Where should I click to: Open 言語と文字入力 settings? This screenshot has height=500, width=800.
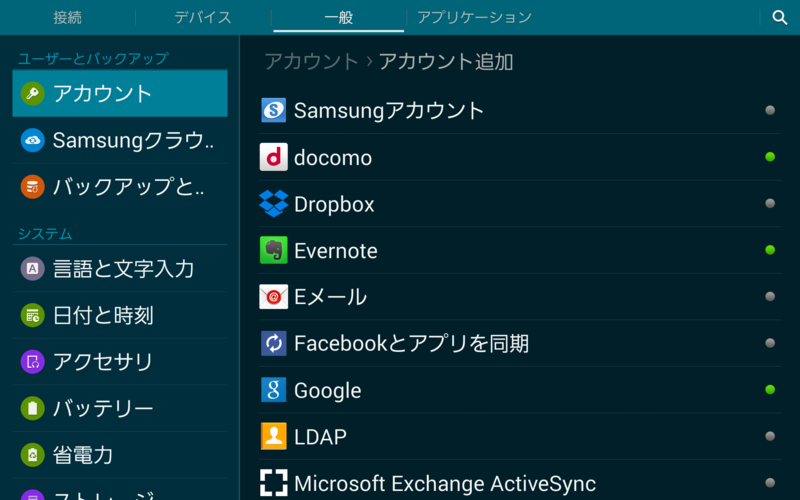120,269
